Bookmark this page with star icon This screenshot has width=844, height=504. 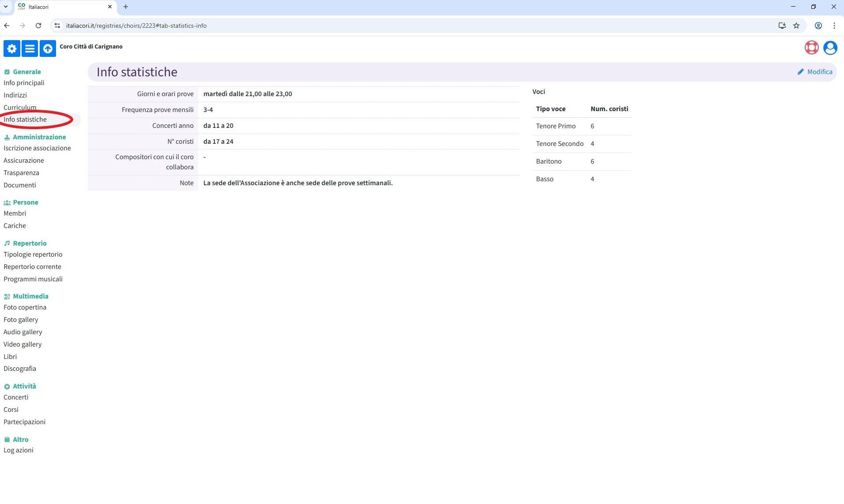[x=796, y=26]
